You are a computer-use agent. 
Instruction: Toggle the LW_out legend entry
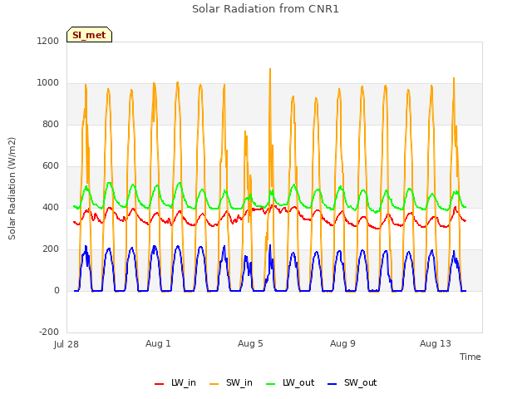click(290, 383)
